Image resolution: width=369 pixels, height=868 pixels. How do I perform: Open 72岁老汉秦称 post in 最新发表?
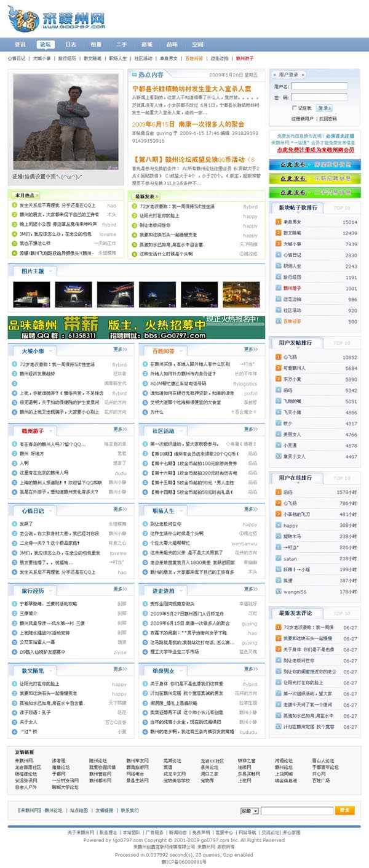[177, 207]
